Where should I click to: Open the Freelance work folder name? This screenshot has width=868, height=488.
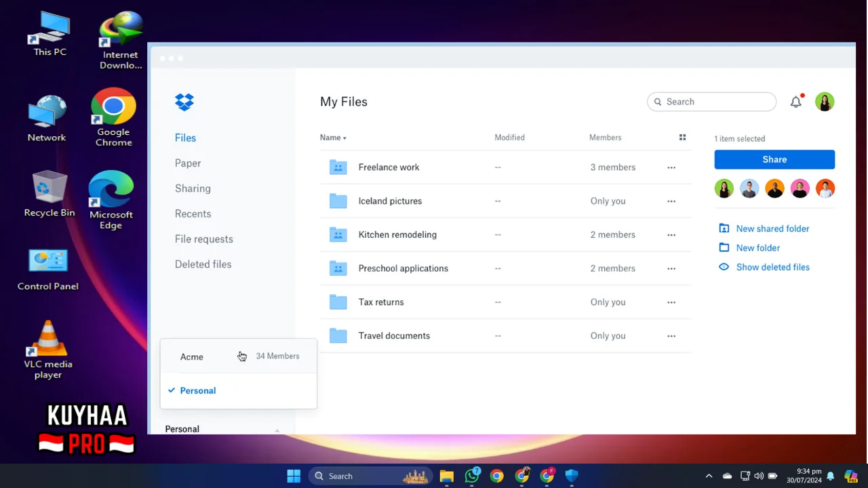(389, 167)
